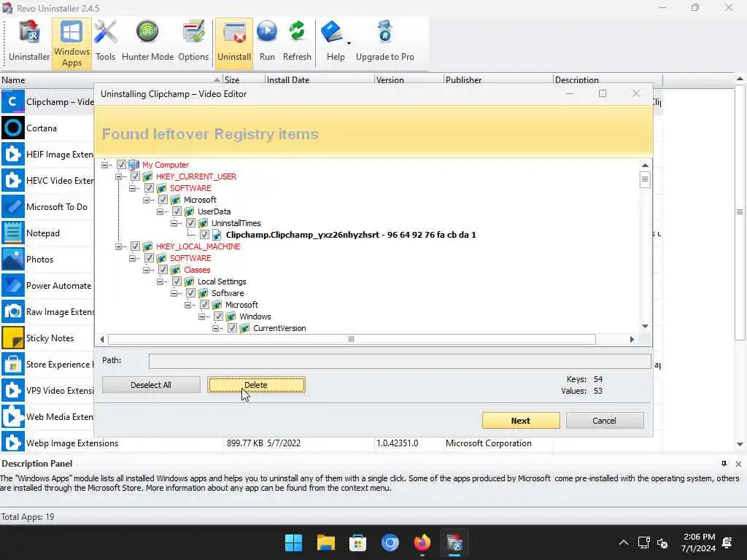747x560 pixels.
Task: Open Options from the toolbar
Action: tap(193, 42)
